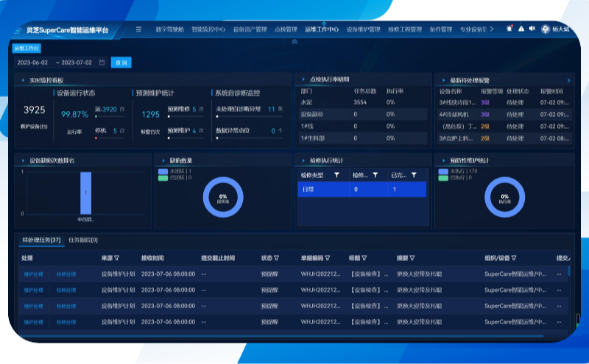
Task: Click the 查询 search button
Action: pos(121,63)
